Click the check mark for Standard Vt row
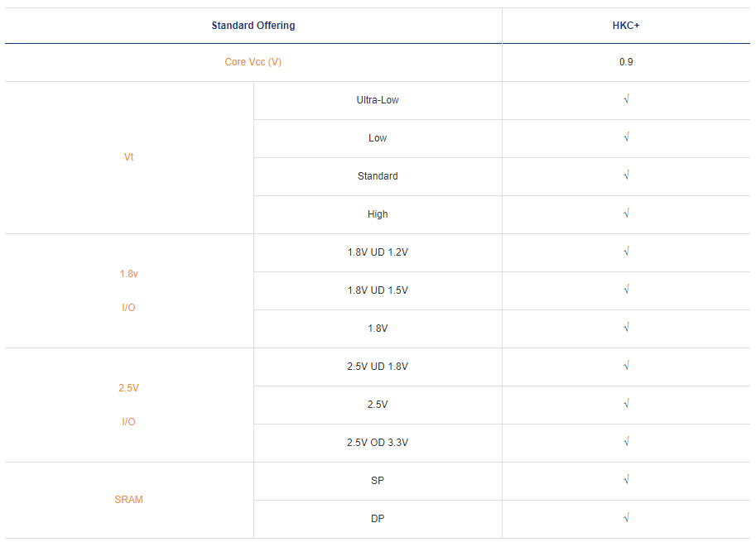The width and height of the screenshot is (756, 542). (626, 176)
